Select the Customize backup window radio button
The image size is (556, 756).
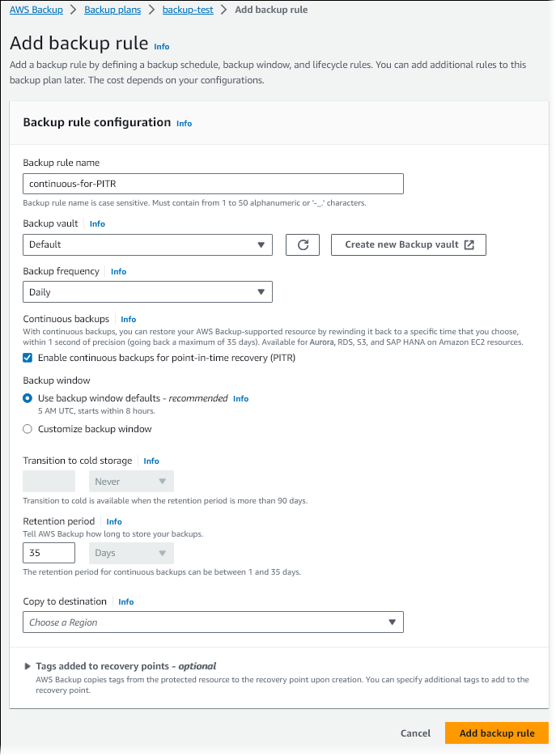[28, 428]
